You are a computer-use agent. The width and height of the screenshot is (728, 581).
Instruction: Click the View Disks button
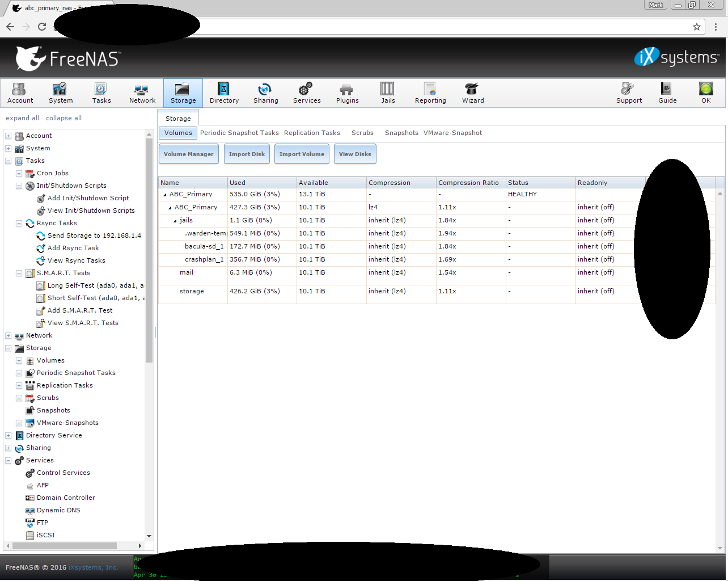pos(355,154)
